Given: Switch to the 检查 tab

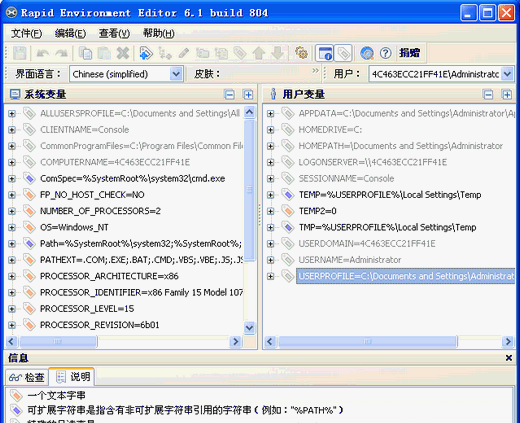Looking at the screenshot, I should pos(27,377).
